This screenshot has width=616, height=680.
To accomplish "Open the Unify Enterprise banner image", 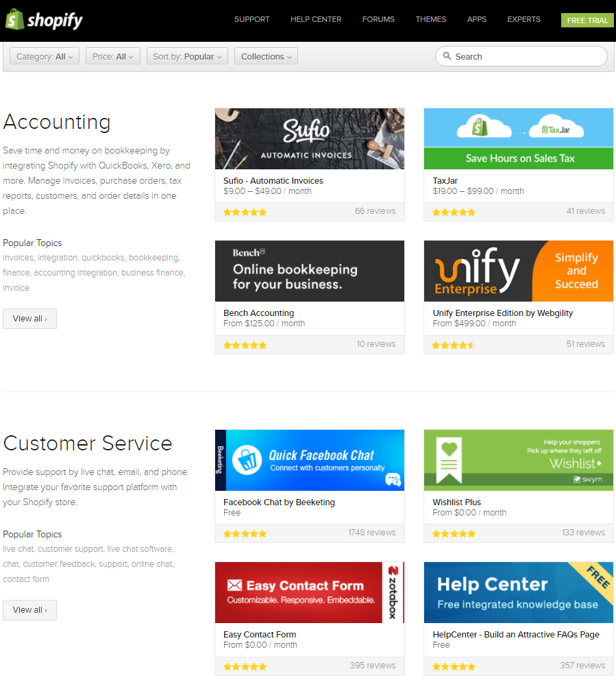I will click(519, 271).
